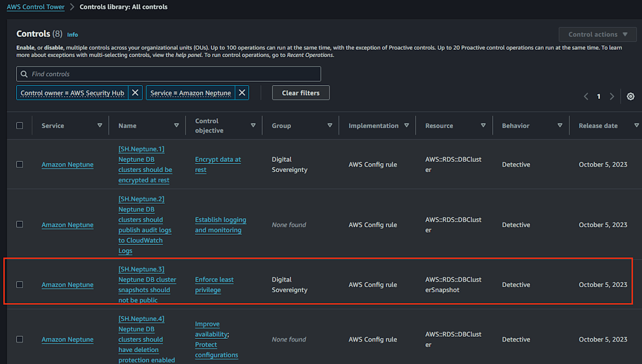Sort by the Group column arrow
Viewport: 642px width, 364px height.
click(330, 126)
